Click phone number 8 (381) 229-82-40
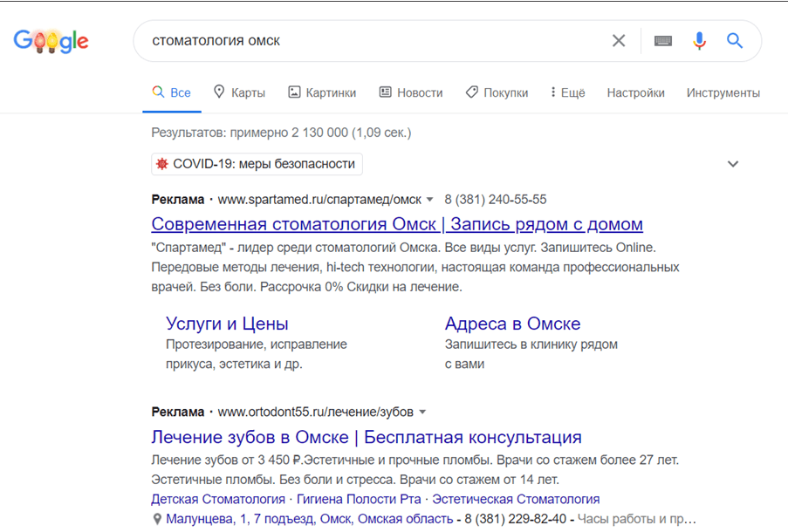Viewport: 788px width, 532px height. [x=515, y=519]
